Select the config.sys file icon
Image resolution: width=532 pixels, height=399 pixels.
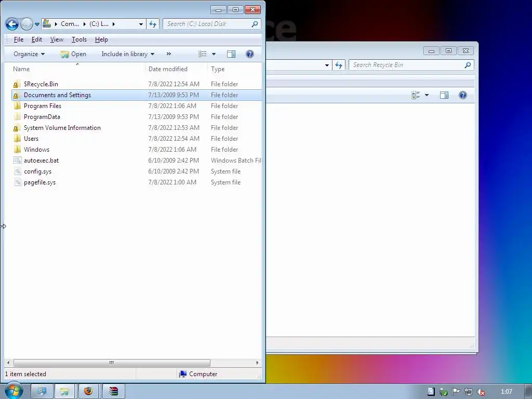(x=18, y=171)
